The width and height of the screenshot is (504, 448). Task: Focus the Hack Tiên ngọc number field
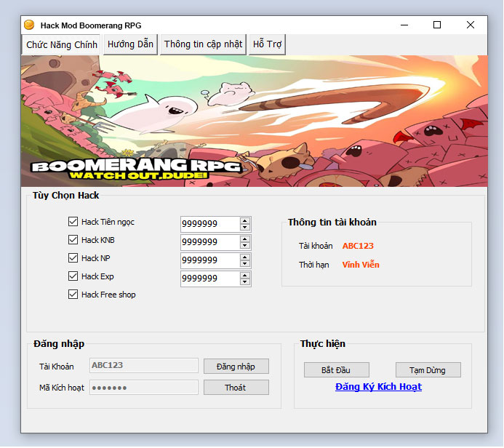[210, 224]
